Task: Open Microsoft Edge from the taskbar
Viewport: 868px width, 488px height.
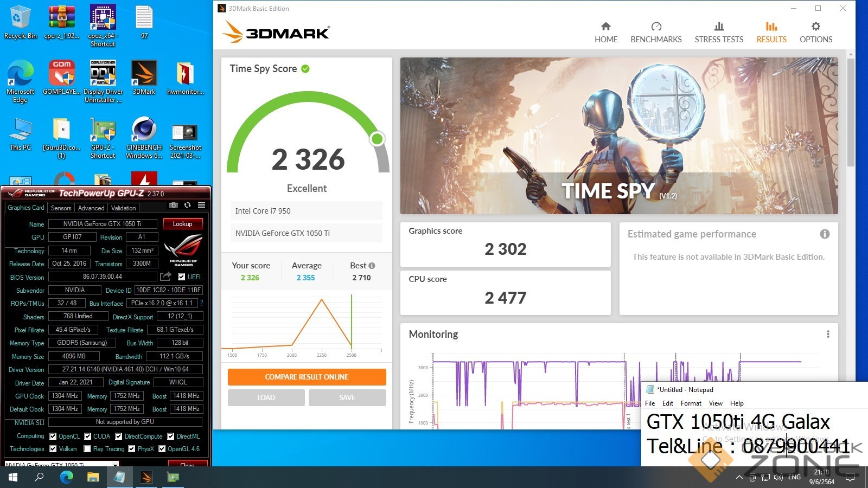Action: [x=66, y=477]
